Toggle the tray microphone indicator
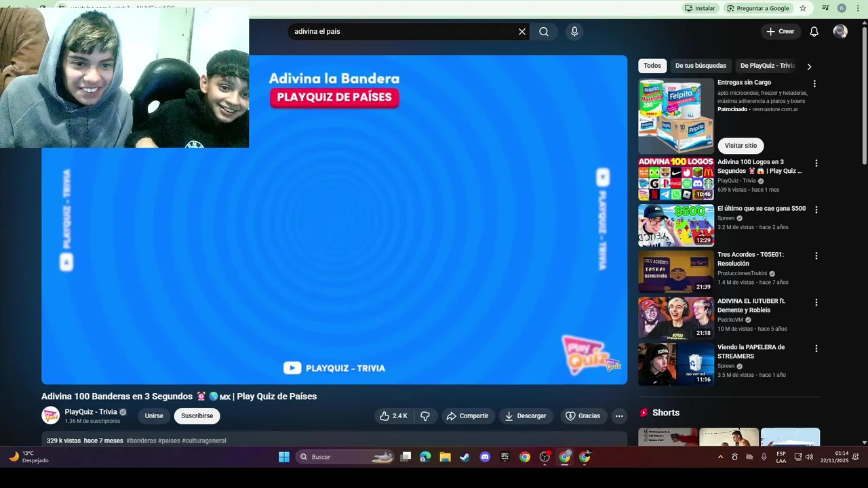 (764, 457)
